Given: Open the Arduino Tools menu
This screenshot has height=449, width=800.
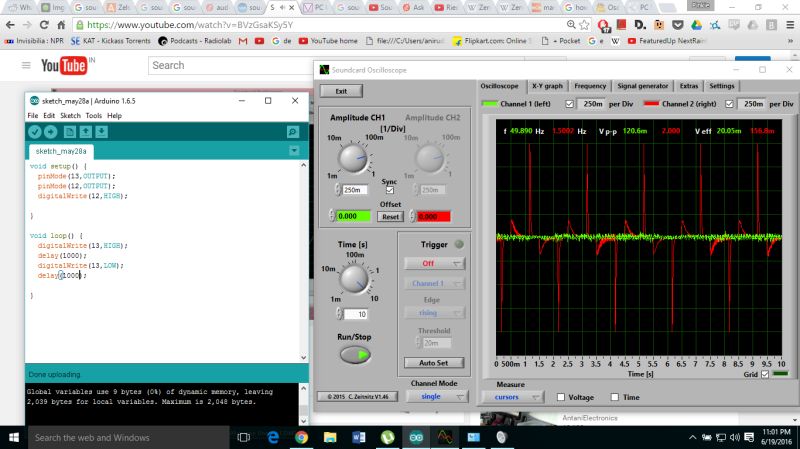Looking at the screenshot, I should pos(93,116).
